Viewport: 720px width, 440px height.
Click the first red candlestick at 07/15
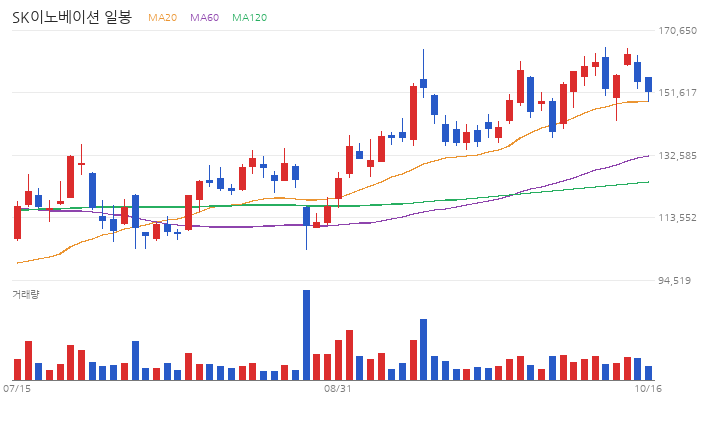coord(17,222)
